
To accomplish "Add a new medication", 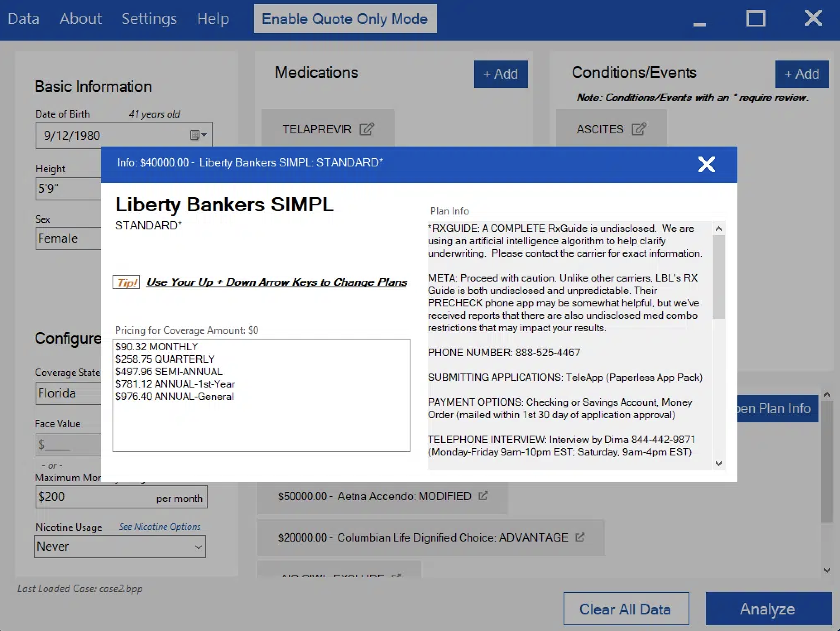I will [x=500, y=74].
